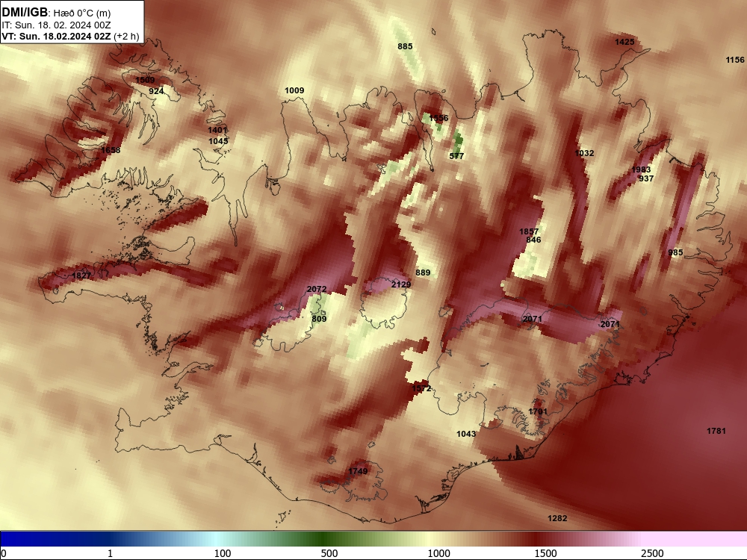Click the map value 1282
The width and height of the screenshot is (747, 560).
557,518
